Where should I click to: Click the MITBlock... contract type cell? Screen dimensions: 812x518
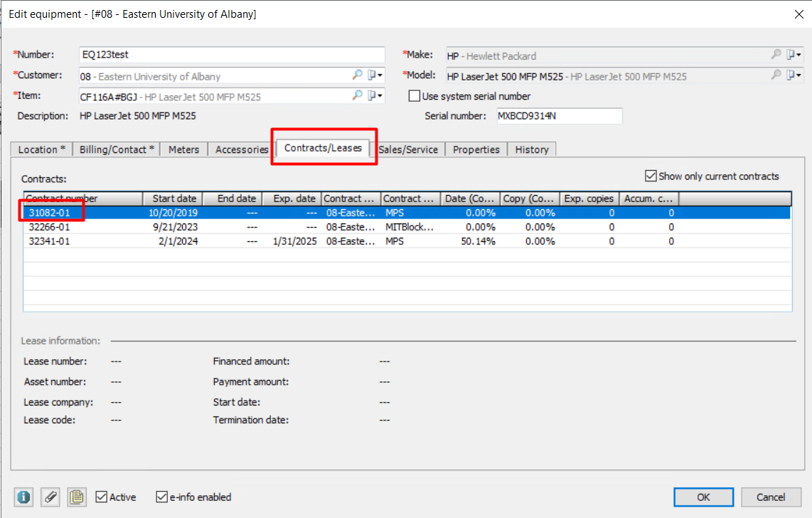pyautogui.click(x=410, y=227)
